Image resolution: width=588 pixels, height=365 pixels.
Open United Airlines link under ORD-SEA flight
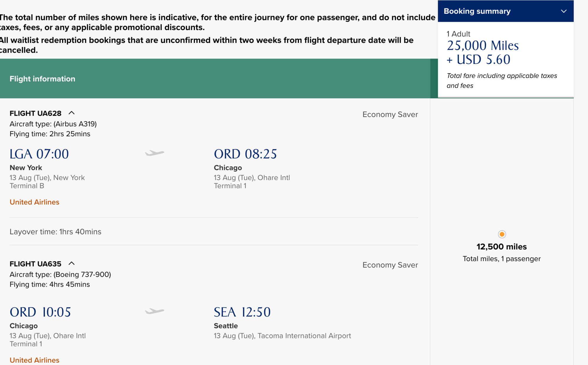pos(34,360)
